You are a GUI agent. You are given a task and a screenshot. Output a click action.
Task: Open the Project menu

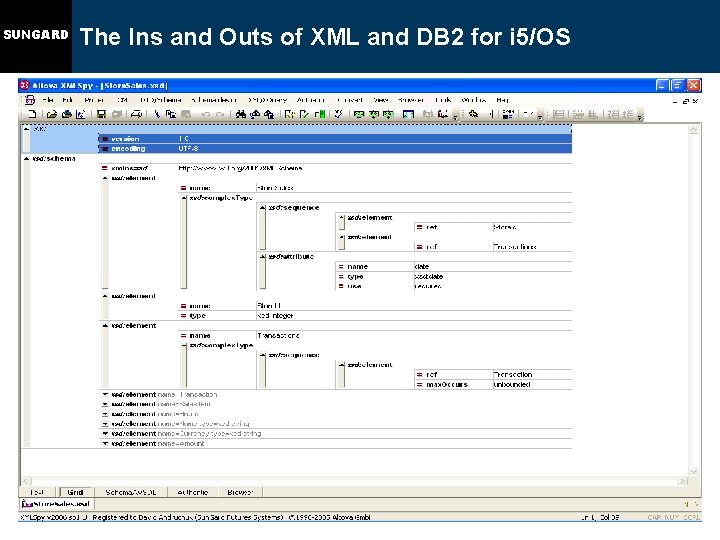click(x=94, y=100)
